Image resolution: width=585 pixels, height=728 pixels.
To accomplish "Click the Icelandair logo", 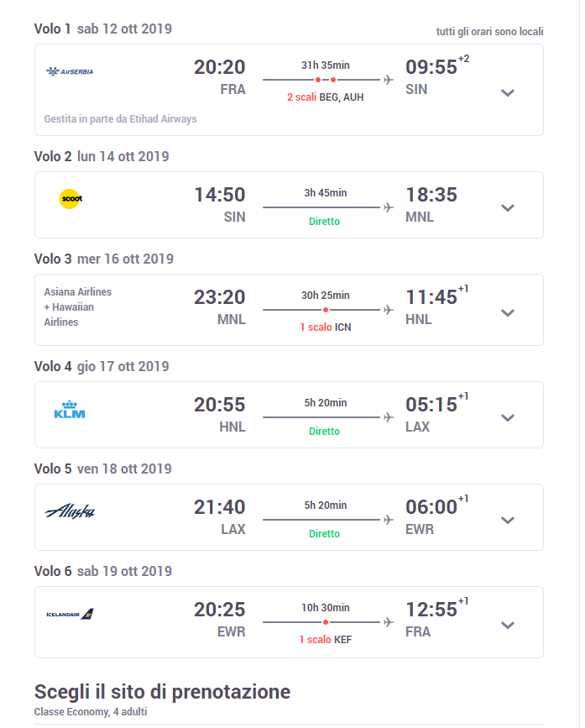I will coord(71,615).
